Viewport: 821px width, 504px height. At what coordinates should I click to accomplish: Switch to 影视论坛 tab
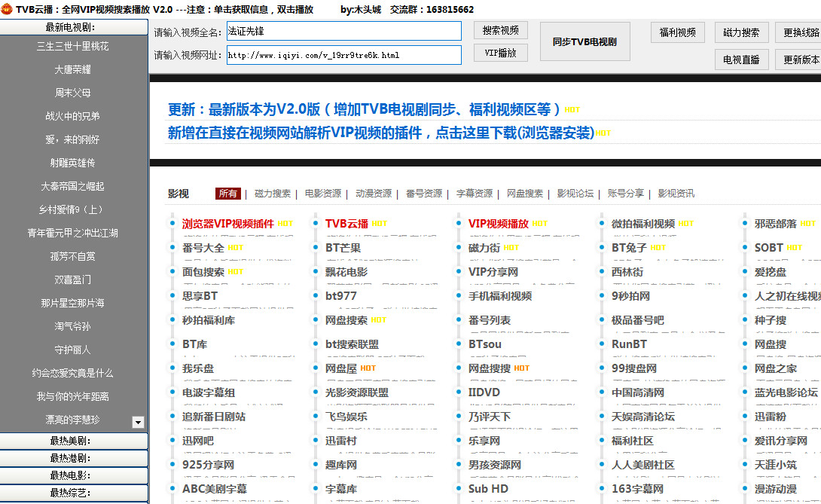pos(575,194)
